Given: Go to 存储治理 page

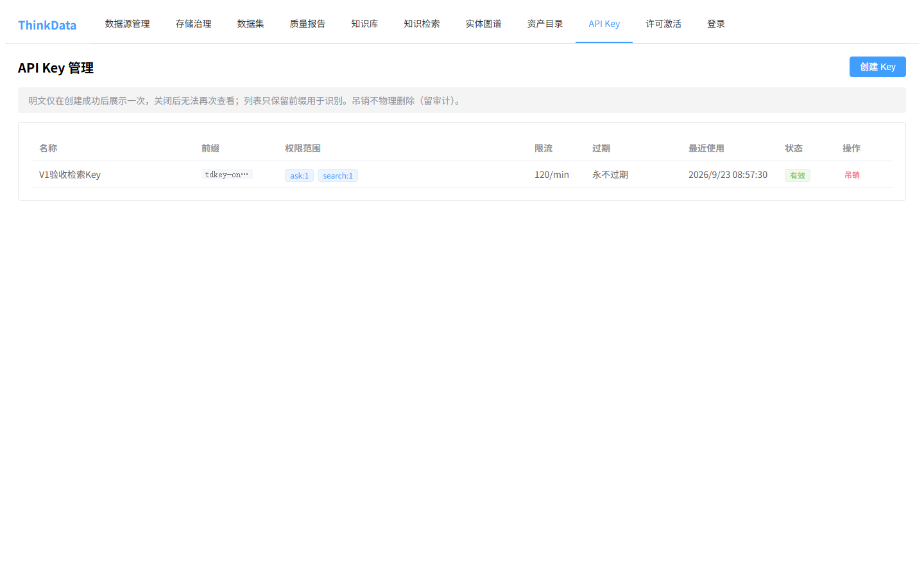Looking at the screenshot, I should [x=193, y=24].
